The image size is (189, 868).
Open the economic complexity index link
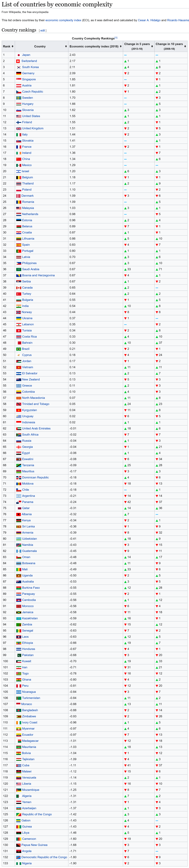[x=63, y=20]
